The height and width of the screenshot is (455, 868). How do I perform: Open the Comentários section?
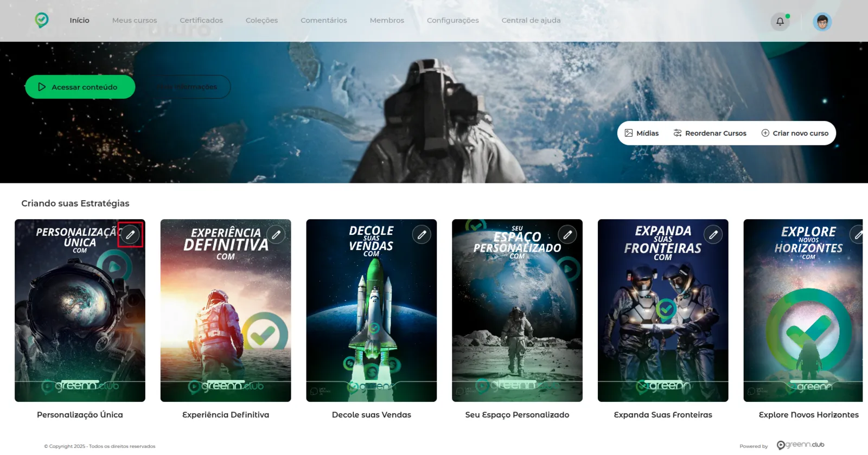click(x=324, y=21)
